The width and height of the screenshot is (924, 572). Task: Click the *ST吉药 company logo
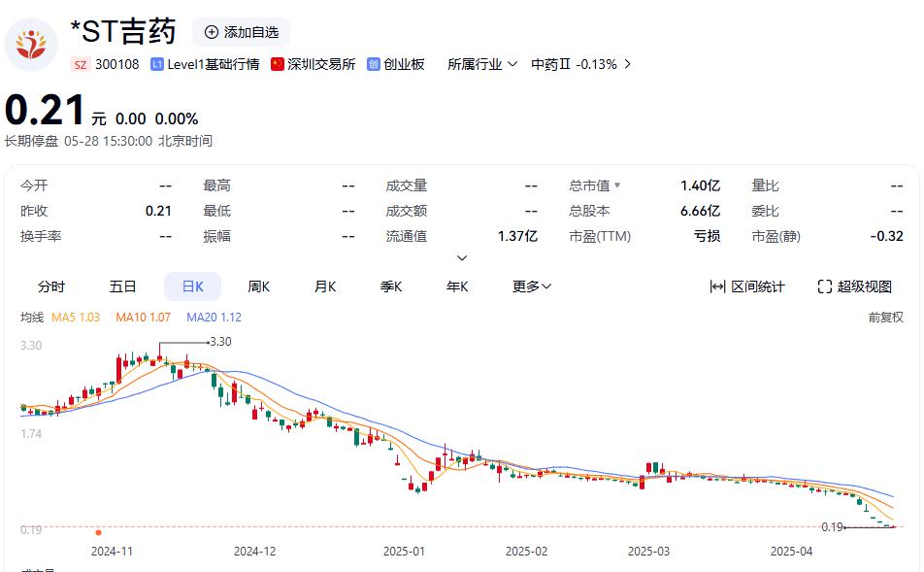(31, 44)
